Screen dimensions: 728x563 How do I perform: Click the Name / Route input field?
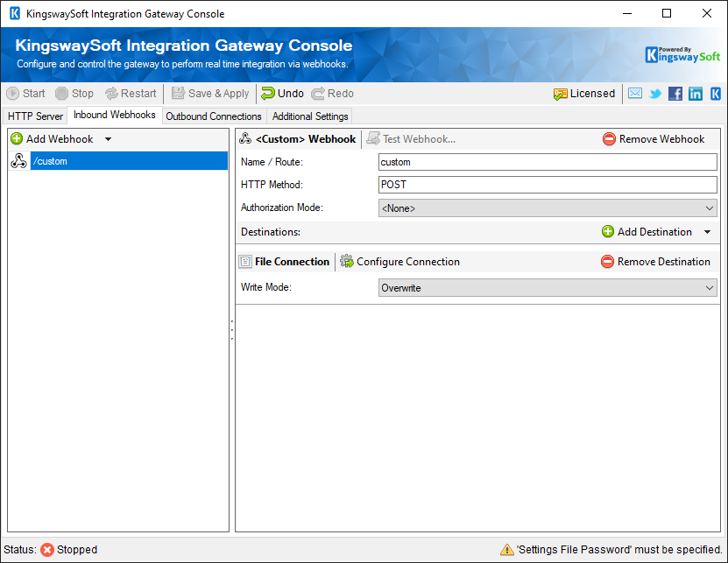tap(548, 162)
